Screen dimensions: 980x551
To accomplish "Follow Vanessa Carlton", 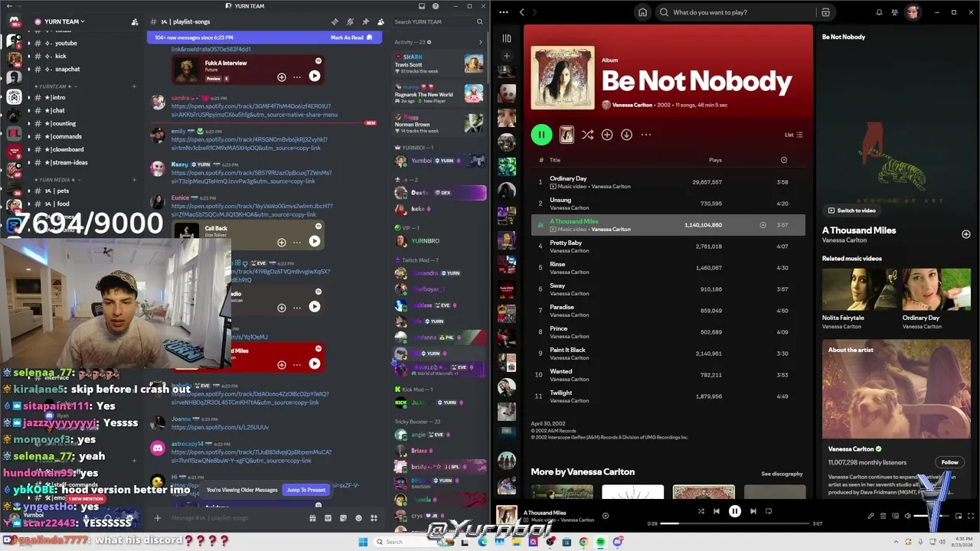I will pos(949,462).
